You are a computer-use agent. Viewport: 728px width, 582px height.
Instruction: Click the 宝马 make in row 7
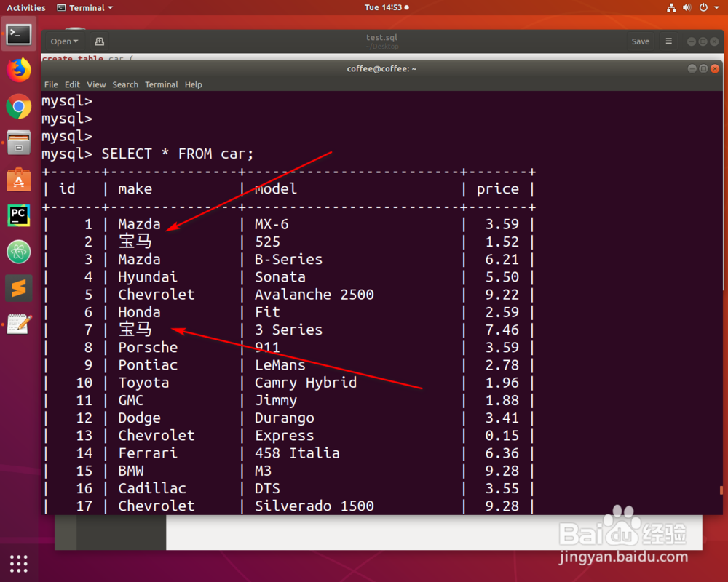(x=135, y=330)
